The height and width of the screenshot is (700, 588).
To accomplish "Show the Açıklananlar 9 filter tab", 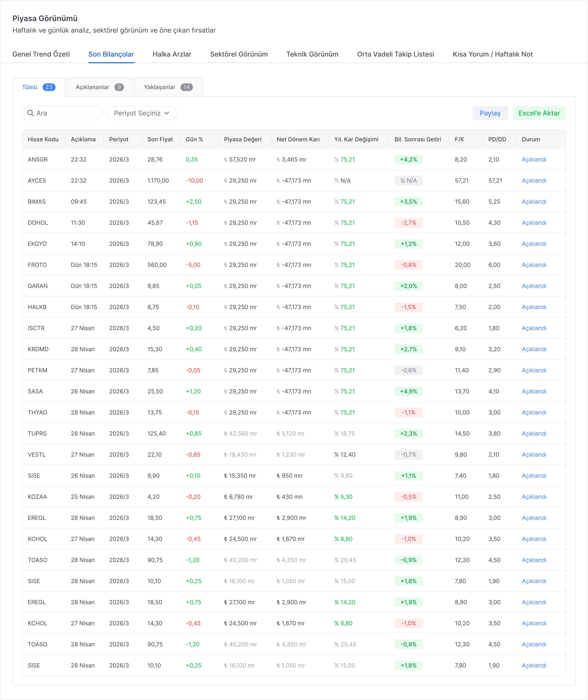I will click(x=100, y=87).
